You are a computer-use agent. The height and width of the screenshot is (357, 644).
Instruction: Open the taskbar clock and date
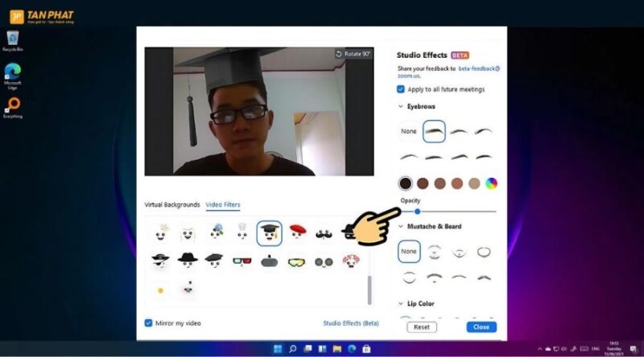614,349
